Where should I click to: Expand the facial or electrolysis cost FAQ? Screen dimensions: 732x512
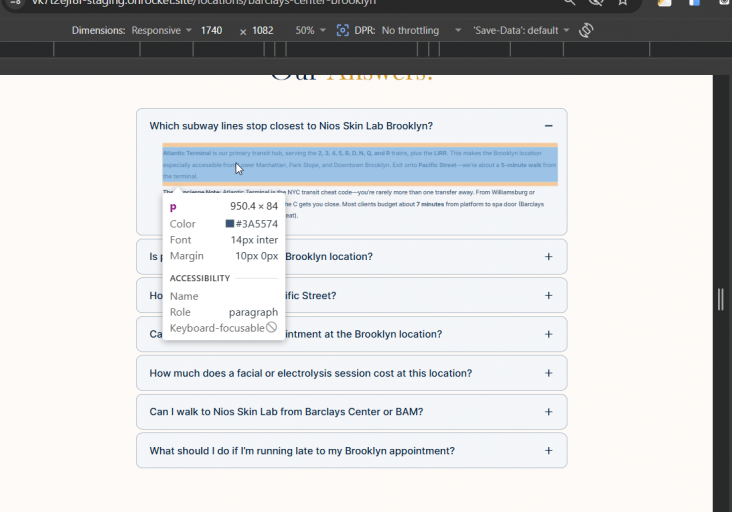(549, 373)
